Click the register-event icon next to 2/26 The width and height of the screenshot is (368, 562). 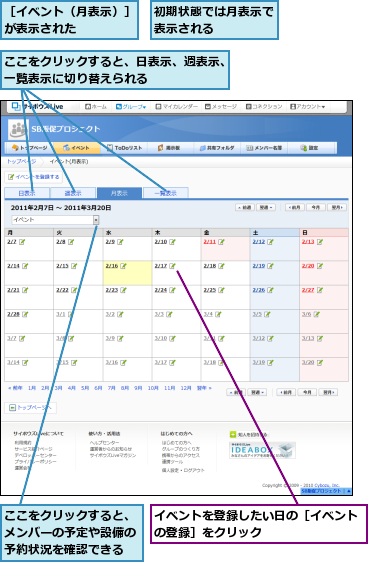(x=270, y=290)
